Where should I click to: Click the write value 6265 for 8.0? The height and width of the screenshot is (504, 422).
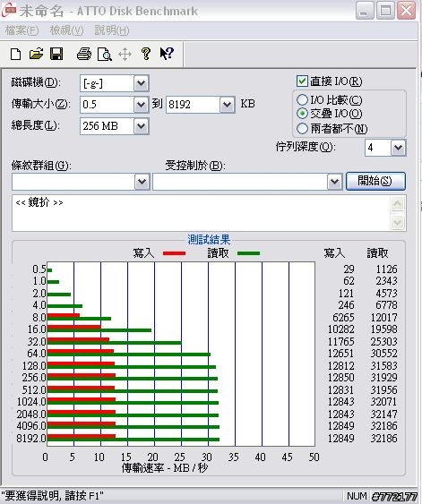coord(343,317)
